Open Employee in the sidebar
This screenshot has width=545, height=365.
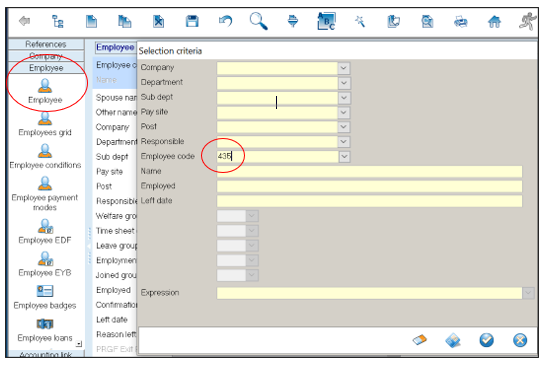[45, 91]
